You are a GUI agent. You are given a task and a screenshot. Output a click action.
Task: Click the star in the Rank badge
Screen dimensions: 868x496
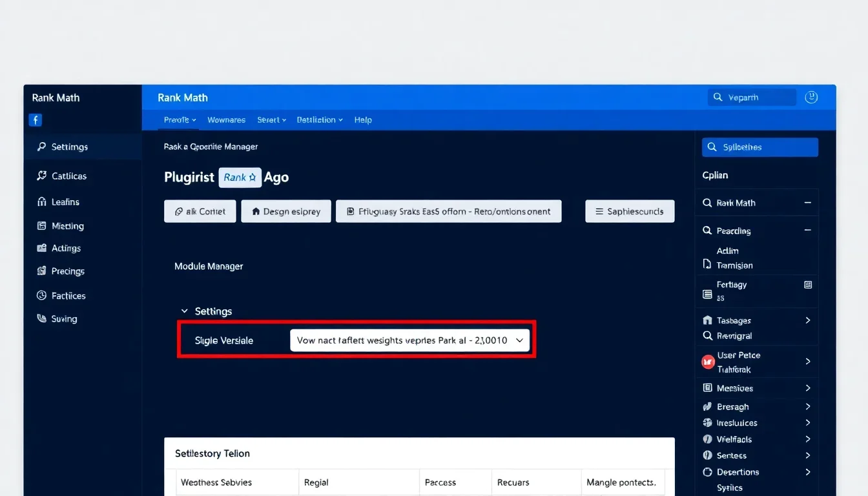[x=253, y=178]
